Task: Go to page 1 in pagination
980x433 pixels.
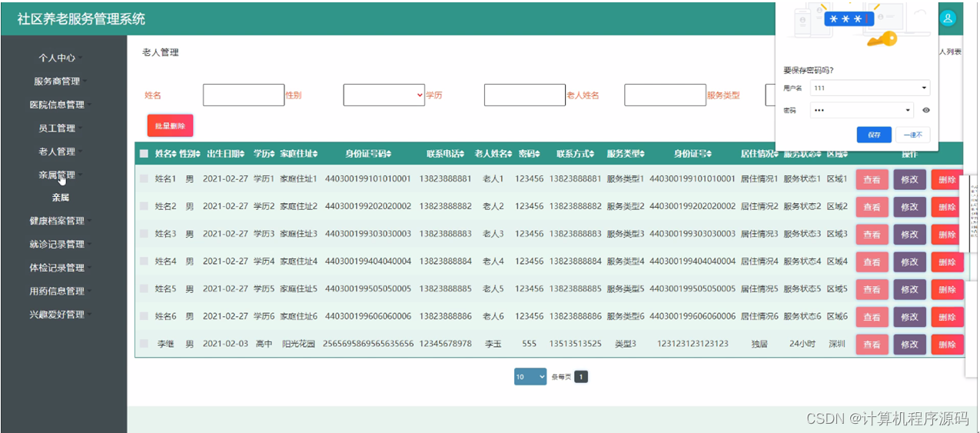Action: 581,377
